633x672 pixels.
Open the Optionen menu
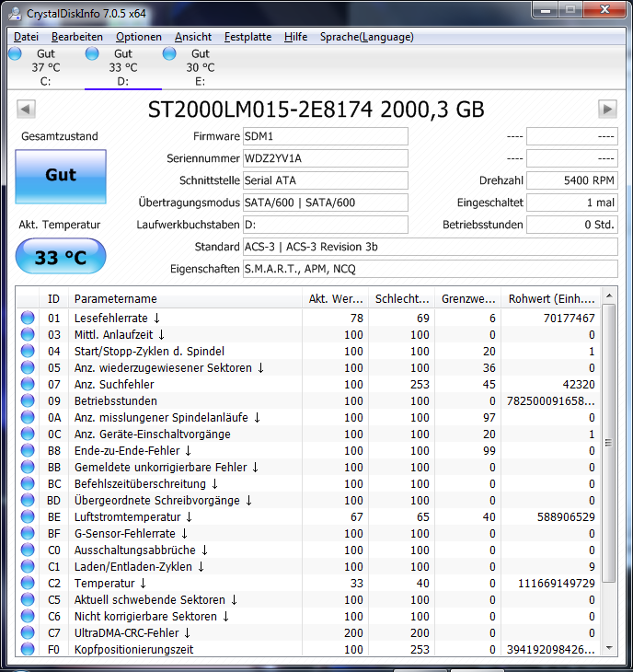pos(139,37)
